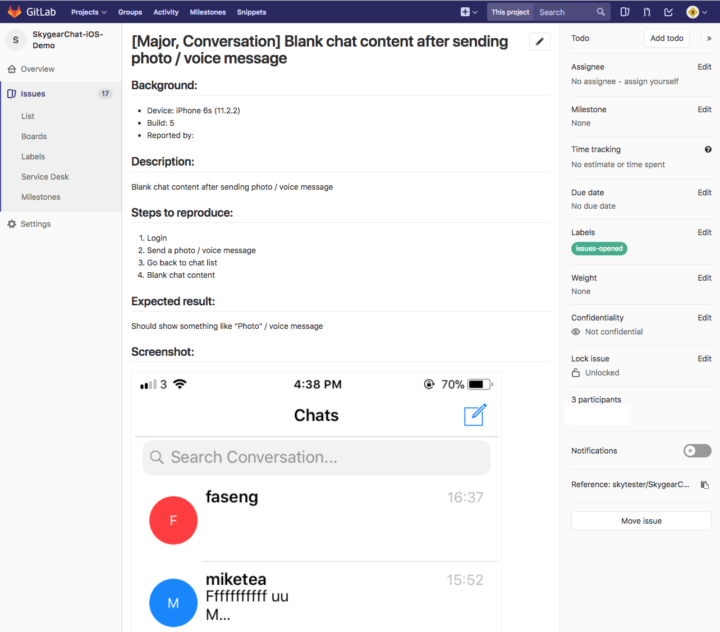Open Boards in sidebar
Image resolution: width=720 pixels, height=632 pixels.
tap(34, 136)
